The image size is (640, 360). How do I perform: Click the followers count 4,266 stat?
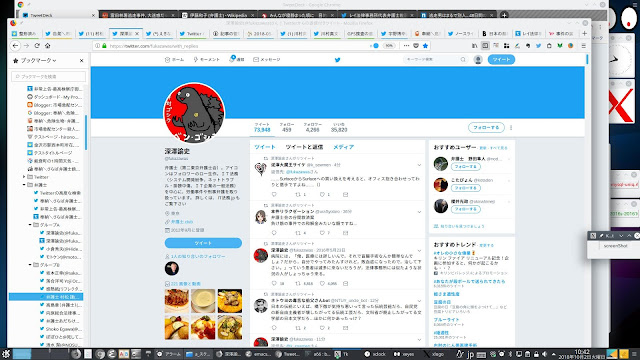click(x=312, y=127)
